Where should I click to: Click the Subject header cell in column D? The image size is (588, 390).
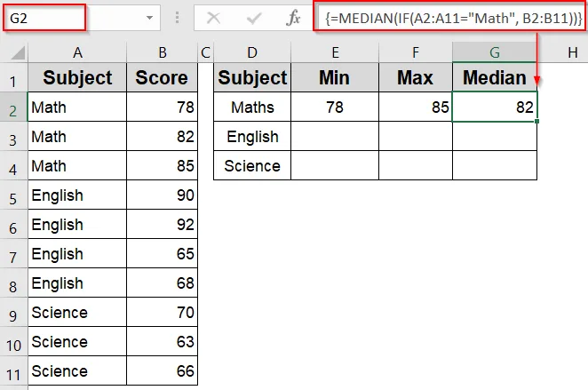[252, 77]
